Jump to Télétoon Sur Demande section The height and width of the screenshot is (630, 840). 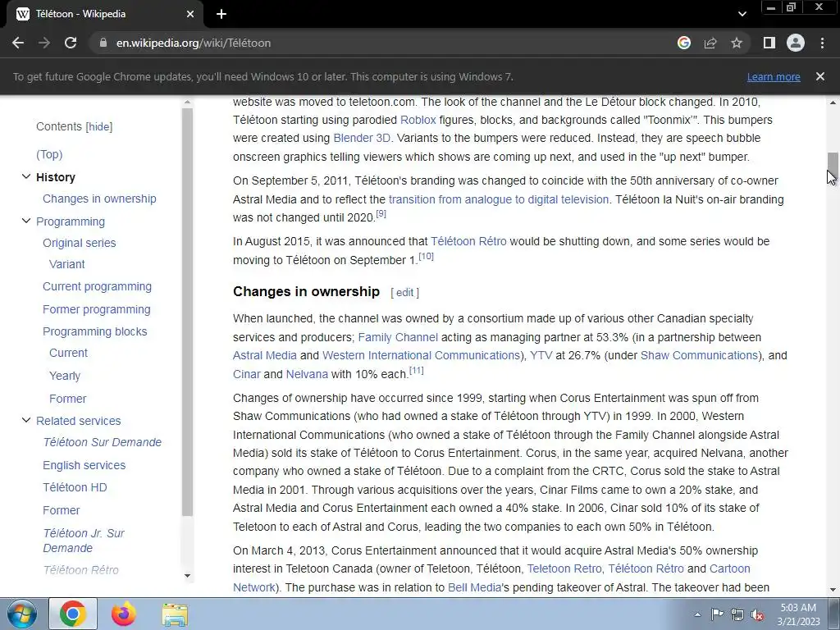click(x=103, y=442)
